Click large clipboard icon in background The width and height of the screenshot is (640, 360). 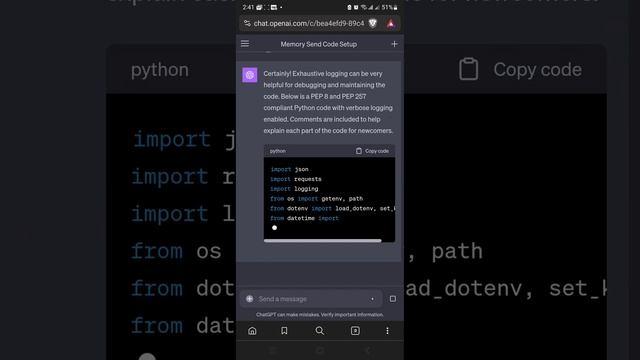pos(469,69)
